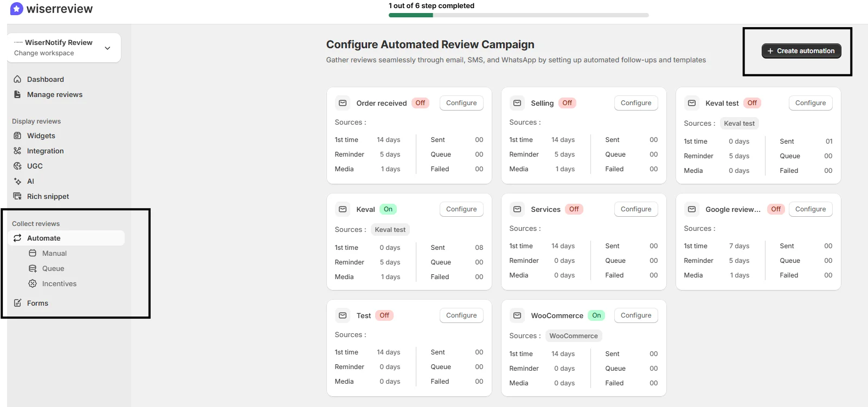
Task: Configure the Test automation
Action: point(461,315)
